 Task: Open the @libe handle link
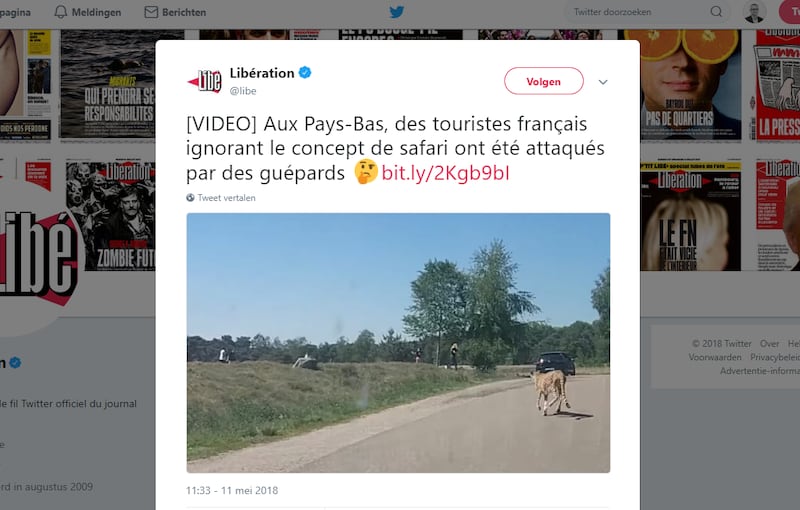(x=243, y=91)
